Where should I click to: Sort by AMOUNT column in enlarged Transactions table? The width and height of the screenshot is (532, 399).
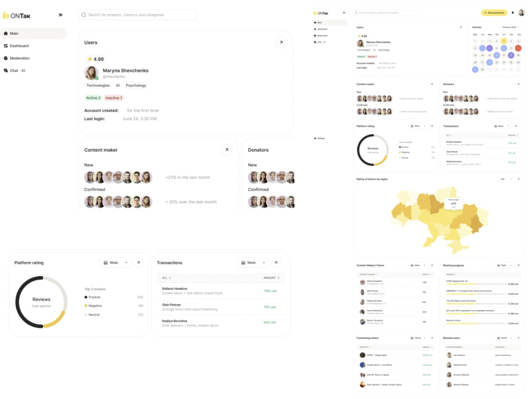click(x=271, y=278)
